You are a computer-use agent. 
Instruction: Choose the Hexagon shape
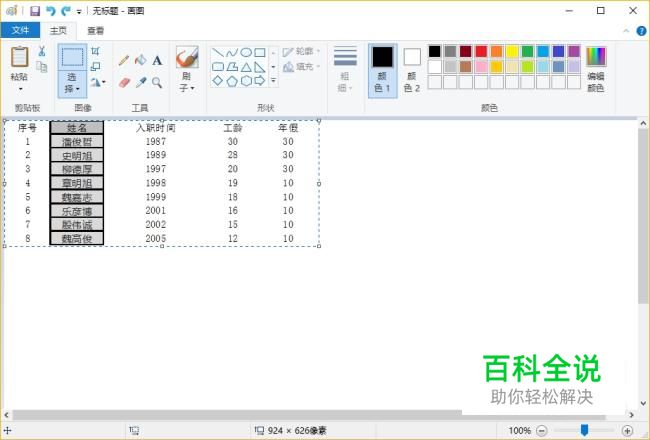(246, 81)
